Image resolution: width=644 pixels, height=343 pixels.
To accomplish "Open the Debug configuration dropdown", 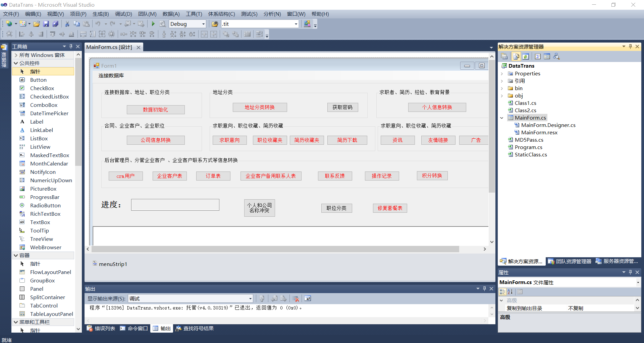I will 203,24.
